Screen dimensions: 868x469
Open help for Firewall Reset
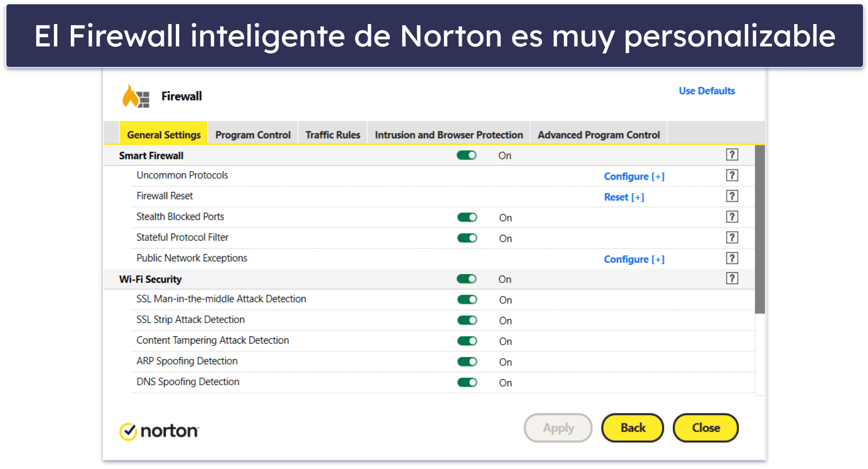[x=732, y=196]
